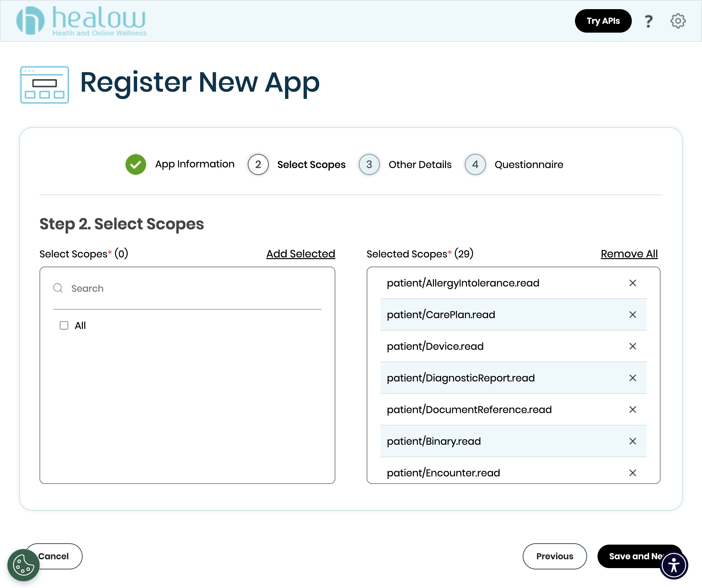The image size is (702, 588).
Task: Remove patient/Binary.read scope
Action: pos(632,441)
